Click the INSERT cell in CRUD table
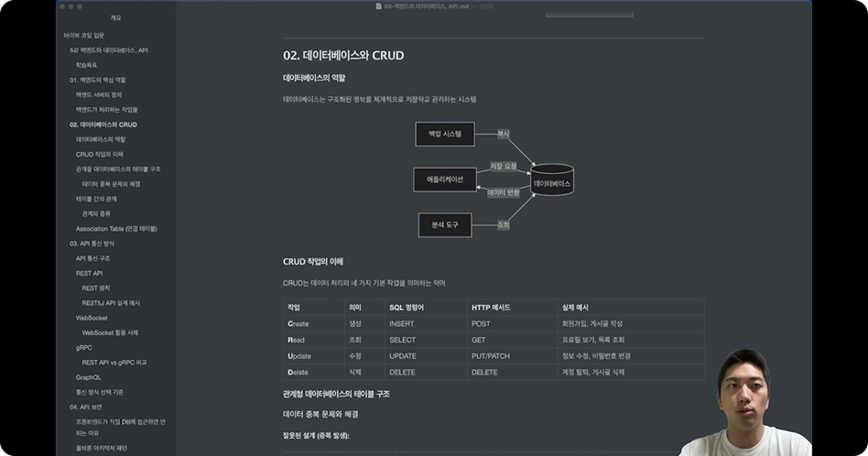 click(x=402, y=324)
